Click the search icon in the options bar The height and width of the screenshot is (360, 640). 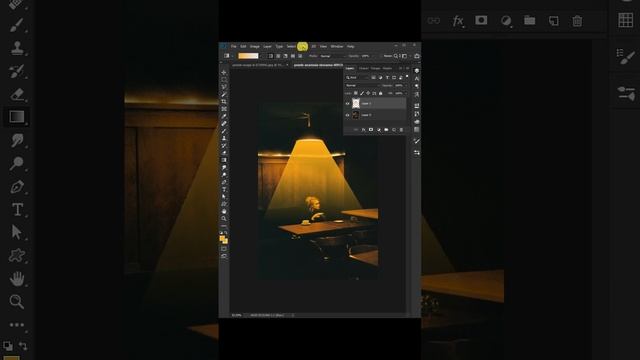396,56
